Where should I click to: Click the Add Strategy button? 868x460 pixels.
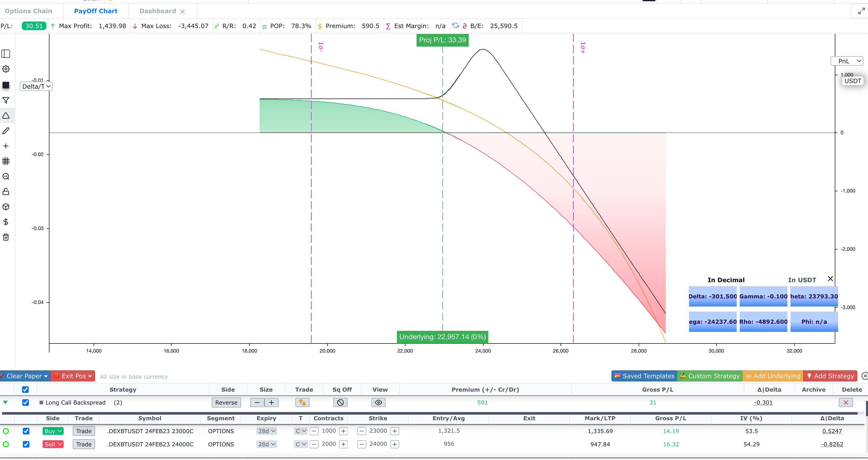click(x=830, y=376)
